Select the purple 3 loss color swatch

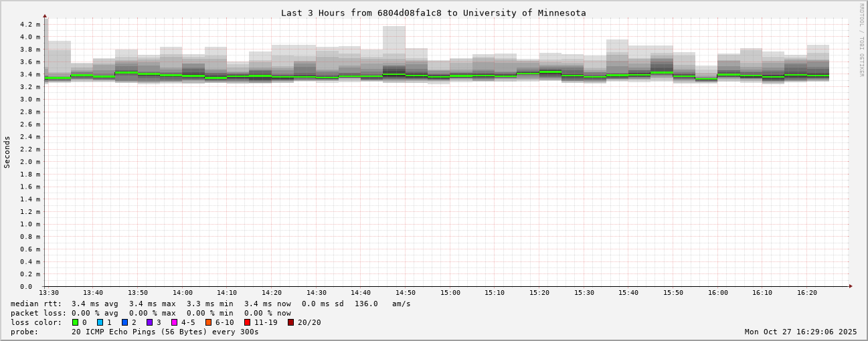click(150, 322)
